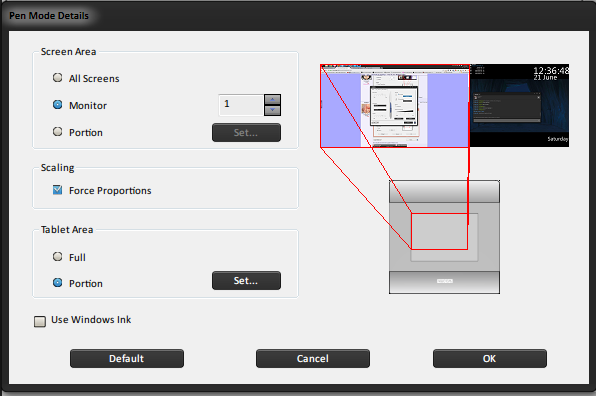596x396 pixels.
Task: Increase the monitor number with up arrow
Action: click(x=273, y=100)
